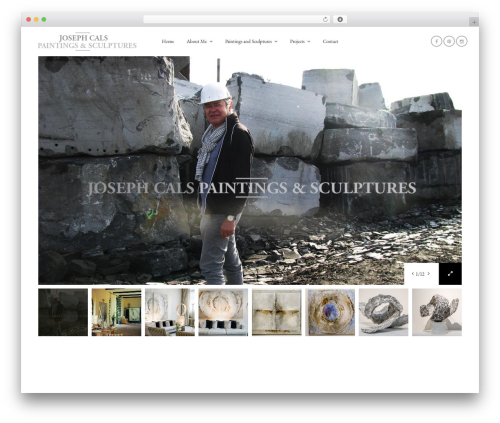
Task: Close window with red traffic light button
Action: [x=29, y=19]
